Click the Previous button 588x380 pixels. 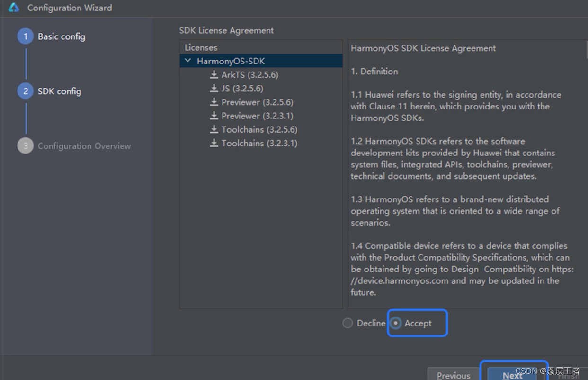coord(453,375)
